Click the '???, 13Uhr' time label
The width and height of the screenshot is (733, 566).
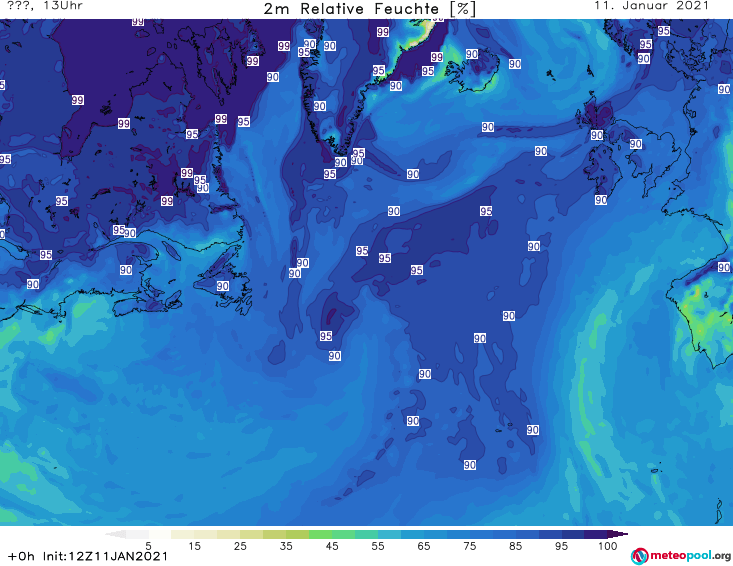click(45, 6)
